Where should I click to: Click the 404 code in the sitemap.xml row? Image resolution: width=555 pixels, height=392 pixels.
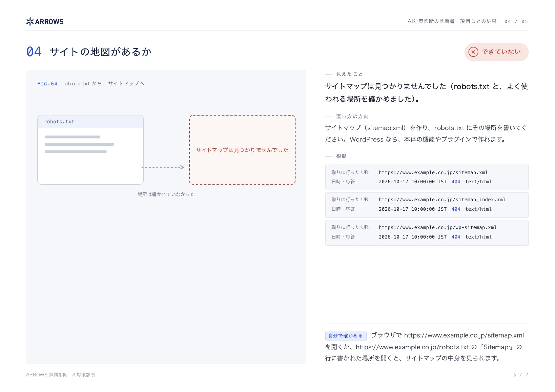(456, 182)
